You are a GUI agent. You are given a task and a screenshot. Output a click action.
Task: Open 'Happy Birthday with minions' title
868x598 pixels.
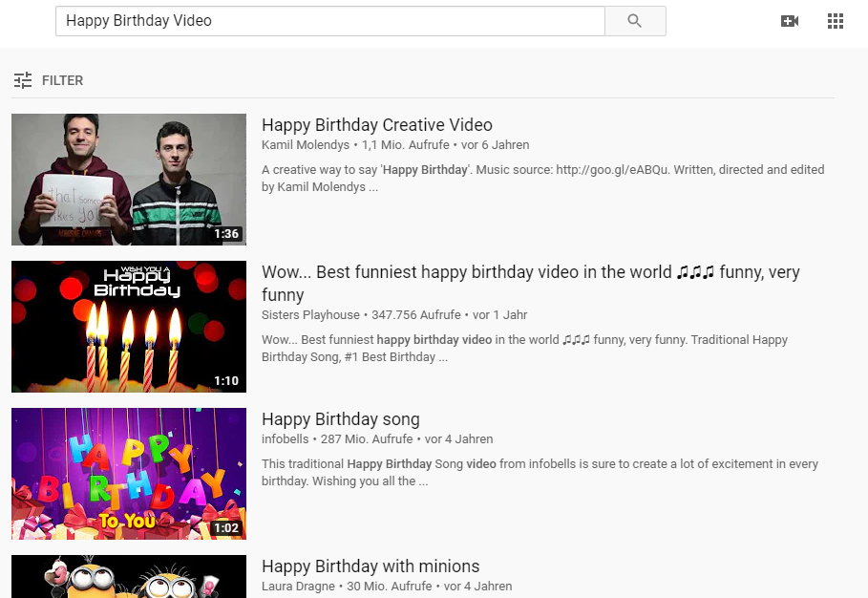click(x=370, y=566)
